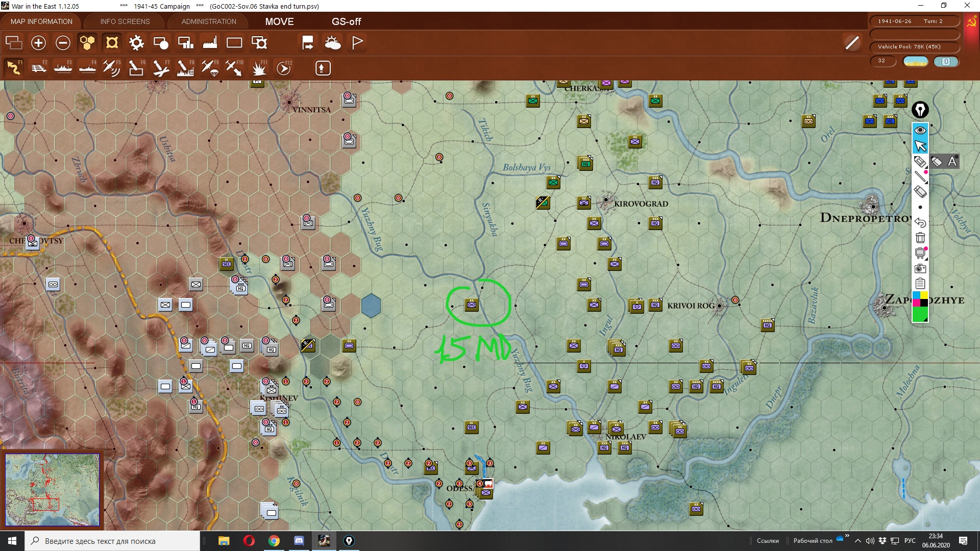Select F11 explosion mode icon

click(x=259, y=68)
